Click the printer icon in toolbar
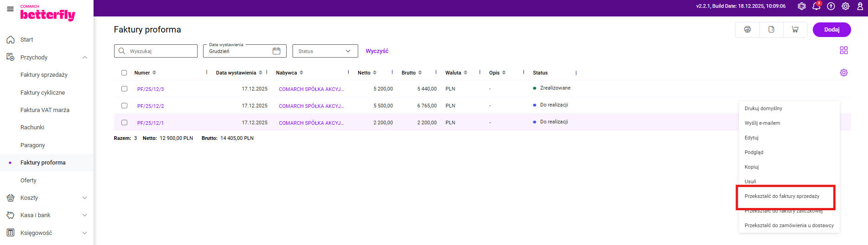The height and width of the screenshot is (245, 868). [x=747, y=30]
